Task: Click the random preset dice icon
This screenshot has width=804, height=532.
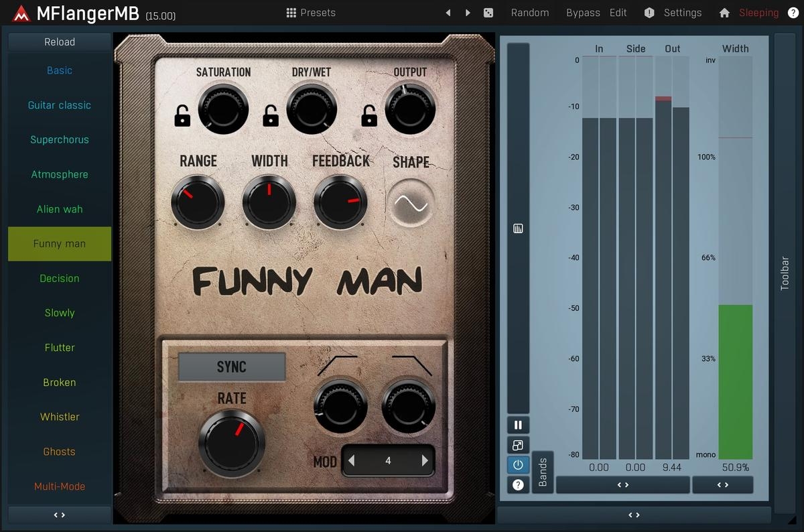Action: tap(488, 13)
